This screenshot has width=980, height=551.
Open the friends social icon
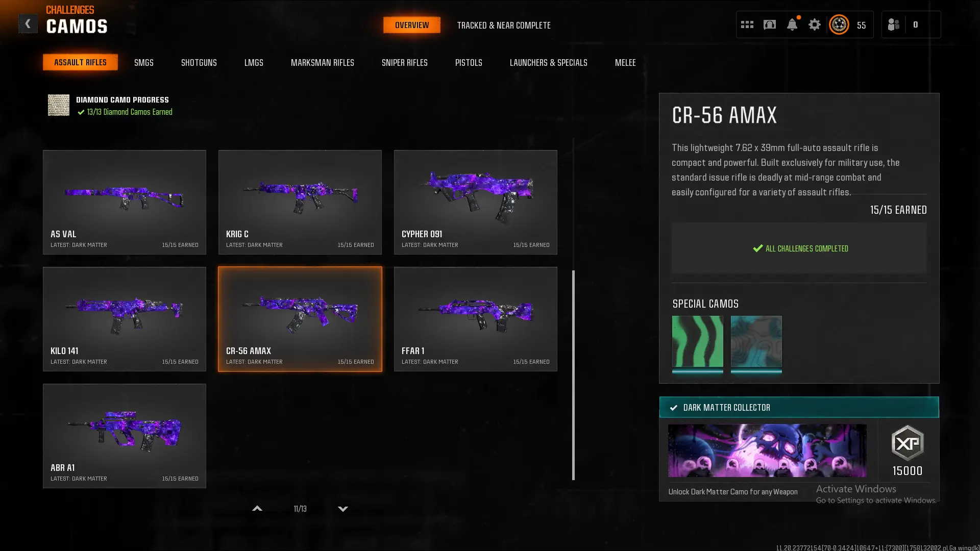(x=894, y=24)
